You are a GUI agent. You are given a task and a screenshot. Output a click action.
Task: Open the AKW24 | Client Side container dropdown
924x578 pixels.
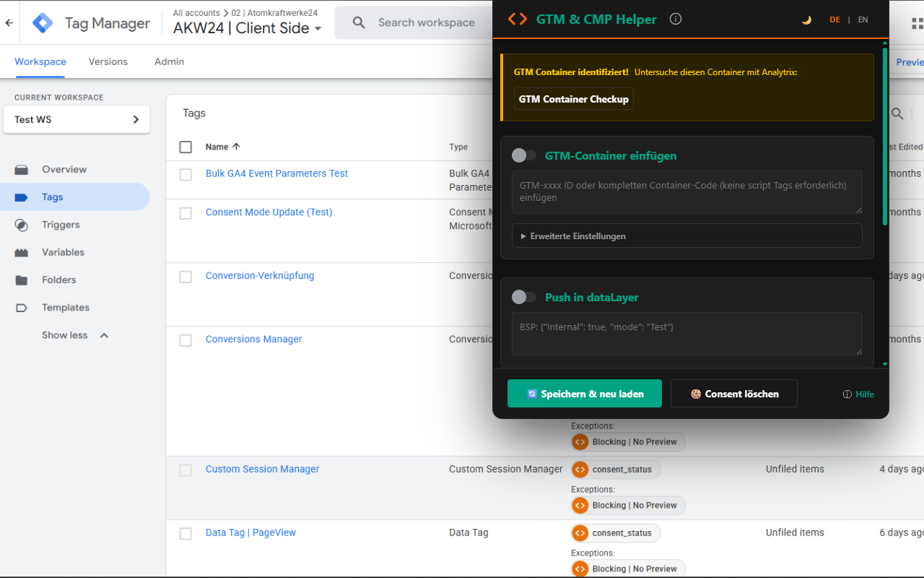[248, 29]
